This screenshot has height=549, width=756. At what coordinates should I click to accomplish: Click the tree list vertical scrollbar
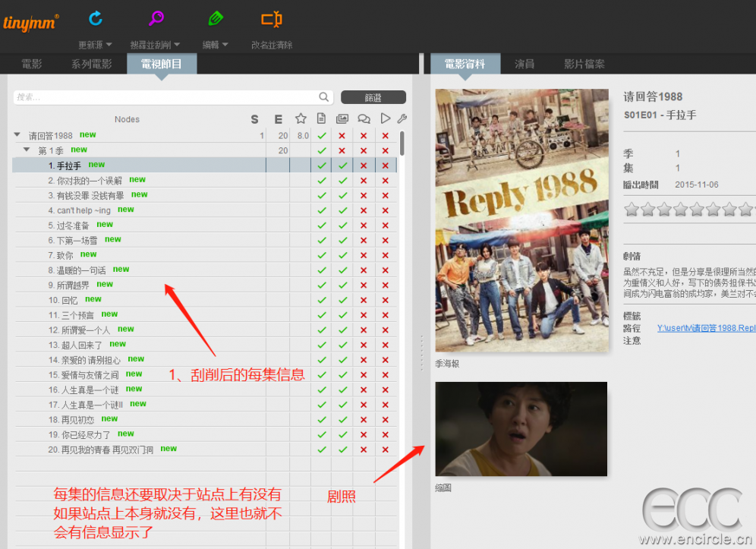point(402,144)
